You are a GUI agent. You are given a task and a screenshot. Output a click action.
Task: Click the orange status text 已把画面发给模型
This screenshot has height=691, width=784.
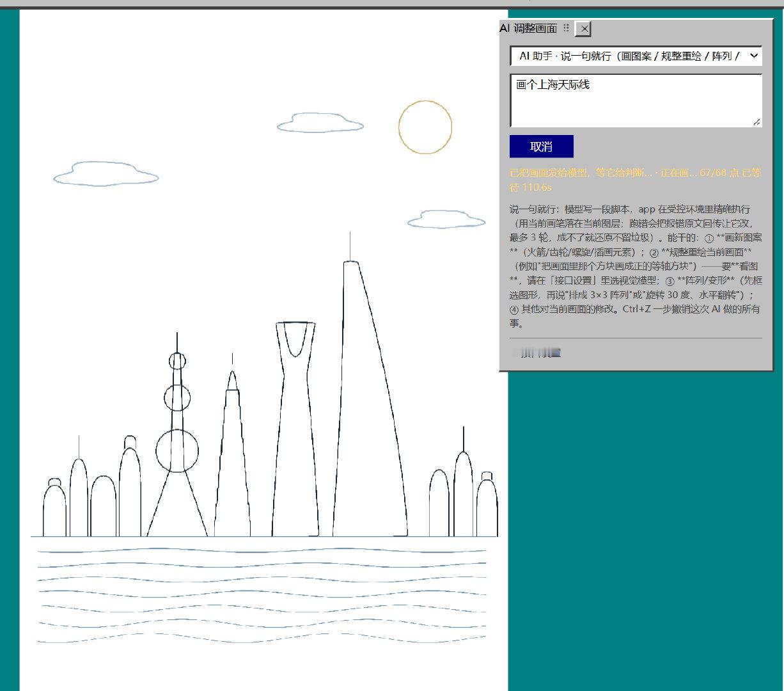pyautogui.click(x=636, y=180)
